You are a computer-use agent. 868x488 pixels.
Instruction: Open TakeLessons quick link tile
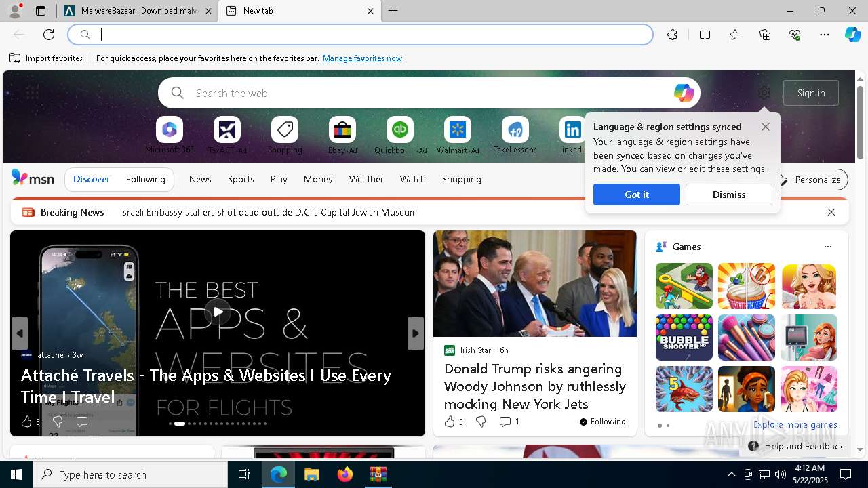(515, 136)
